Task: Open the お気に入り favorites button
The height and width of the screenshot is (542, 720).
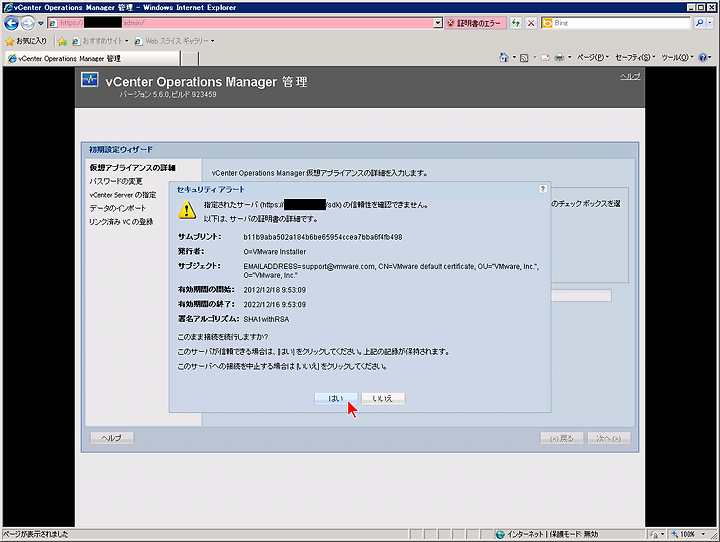Action: pyautogui.click(x=26, y=41)
